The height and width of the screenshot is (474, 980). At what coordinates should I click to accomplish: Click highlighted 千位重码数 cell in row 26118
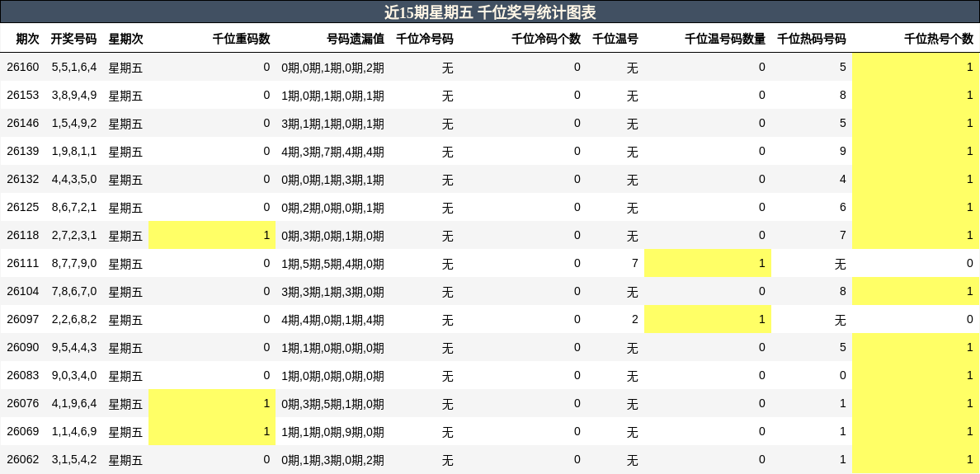(x=212, y=235)
